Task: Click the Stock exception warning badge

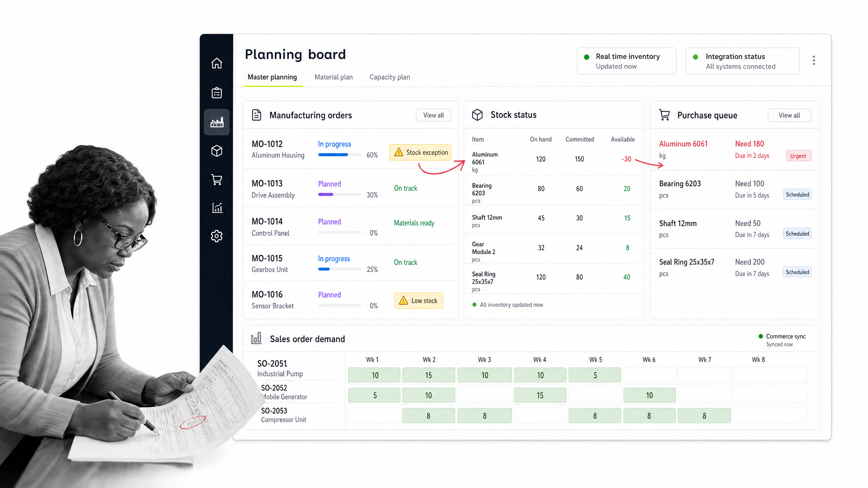Action: pos(420,152)
